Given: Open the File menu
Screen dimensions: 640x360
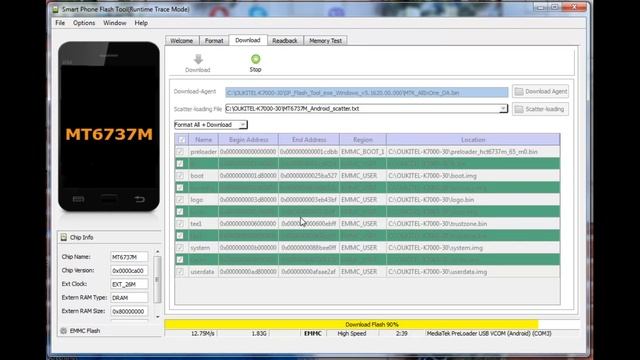Looking at the screenshot, I should pos(60,23).
